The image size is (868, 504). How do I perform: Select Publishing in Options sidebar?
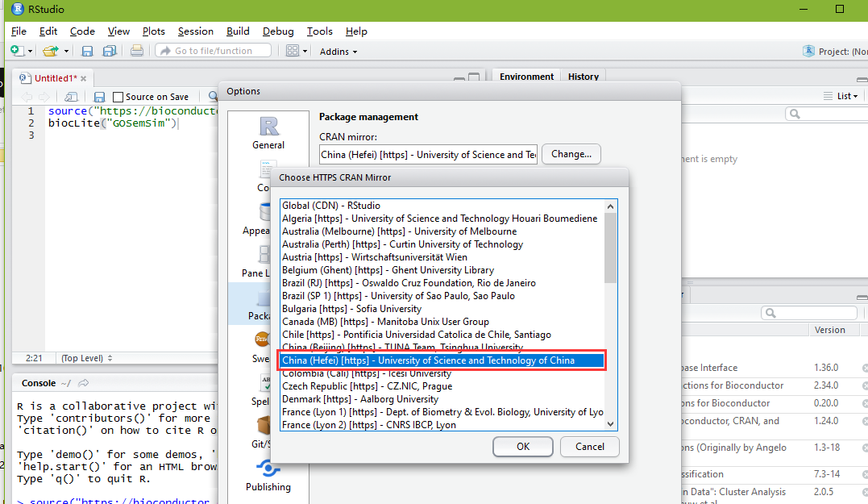[x=268, y=475]
